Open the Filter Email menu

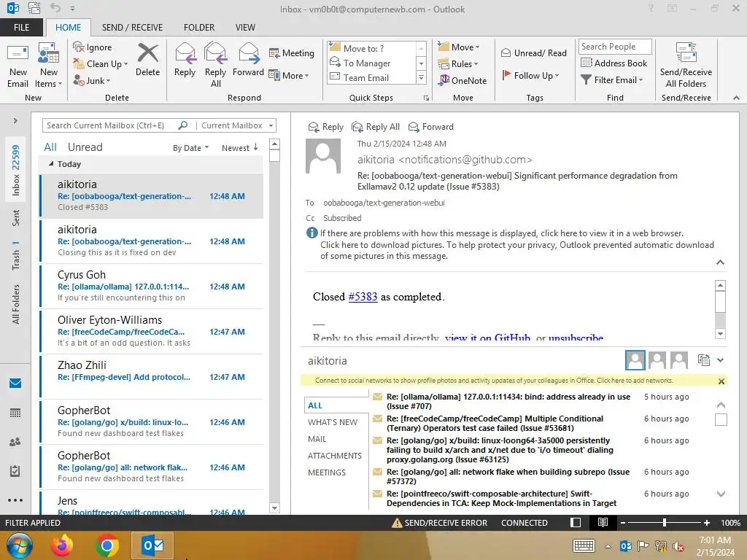coord(612,80)
